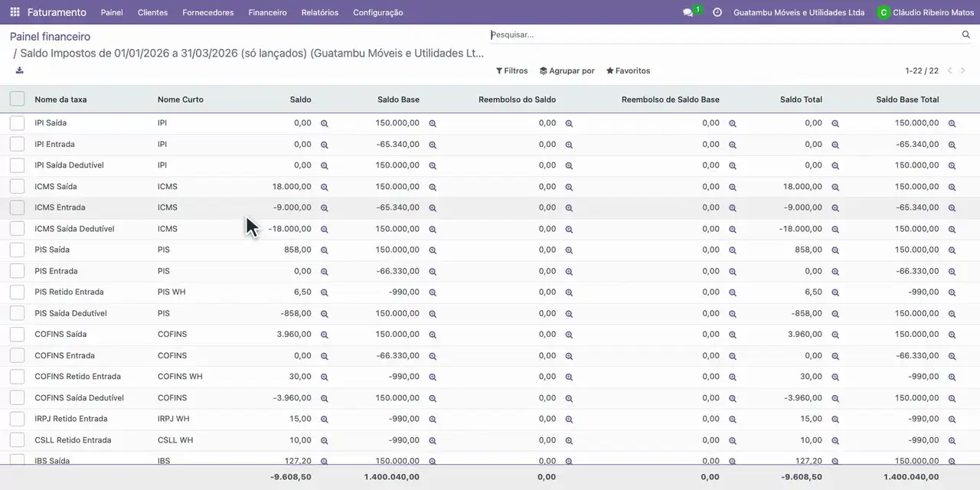
Task: Open Saldo details magnifier for ICMS Saída
Action: tap(324, 187)
